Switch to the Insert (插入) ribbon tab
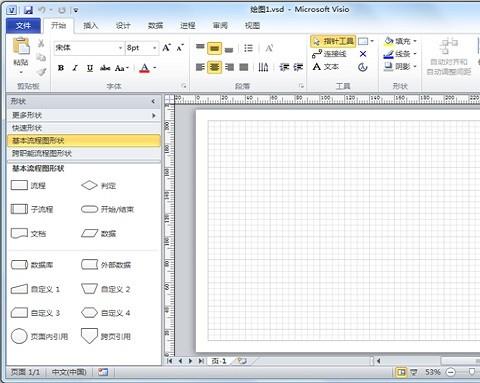480x383 pixels. point(91,26)
